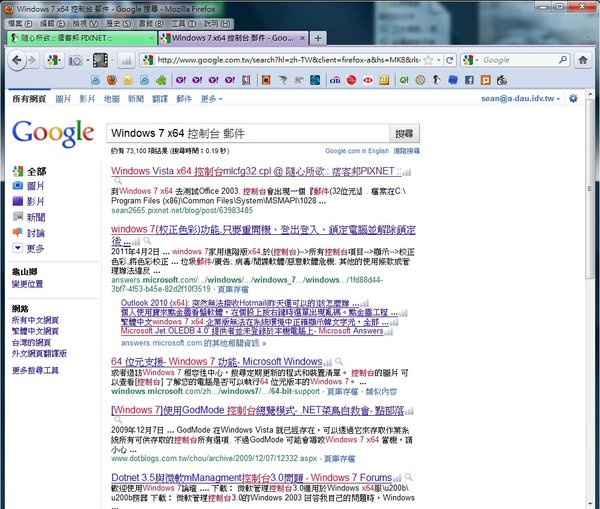The width and height of the screenshot is (600, 509).
Task: Click the camera screenshot toolbar icon
Action: click(x=76, y=60)
